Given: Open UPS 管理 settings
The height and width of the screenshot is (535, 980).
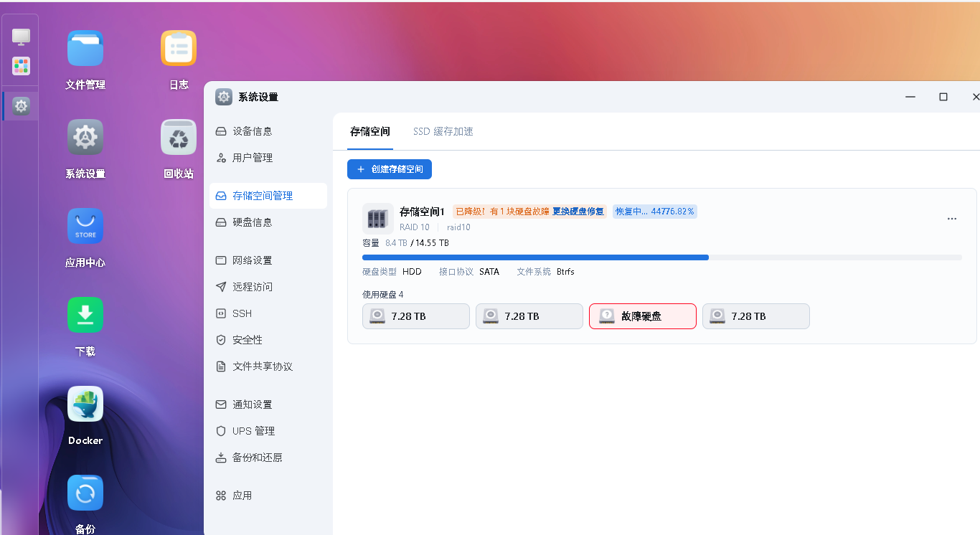Looking at the screenshot, I should (x=253, y=431).
